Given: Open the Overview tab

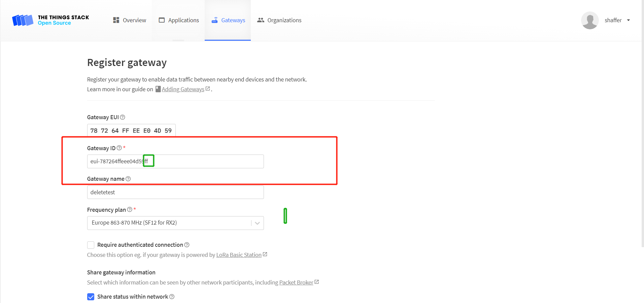Looking at the screenshot, I should [130, 20].
